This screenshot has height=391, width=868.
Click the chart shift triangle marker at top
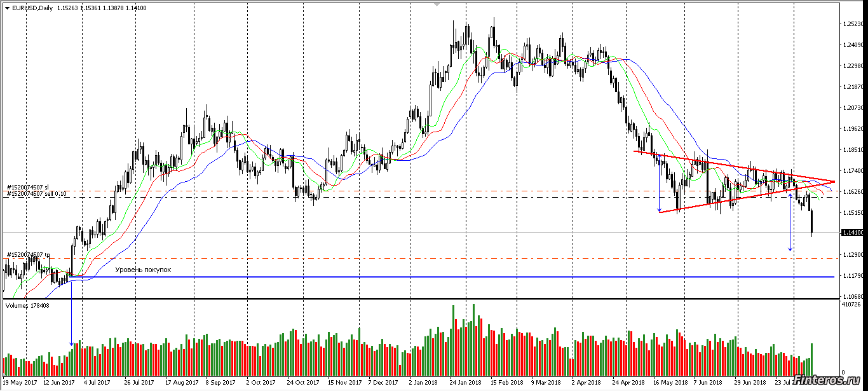pyautogui.click(x=436, y=4)
